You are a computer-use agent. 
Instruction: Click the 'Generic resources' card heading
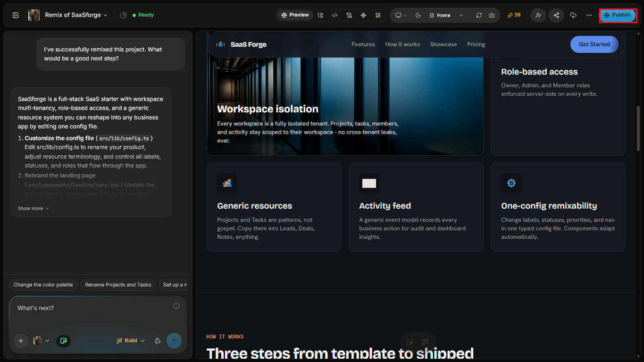tap(255, 206)
